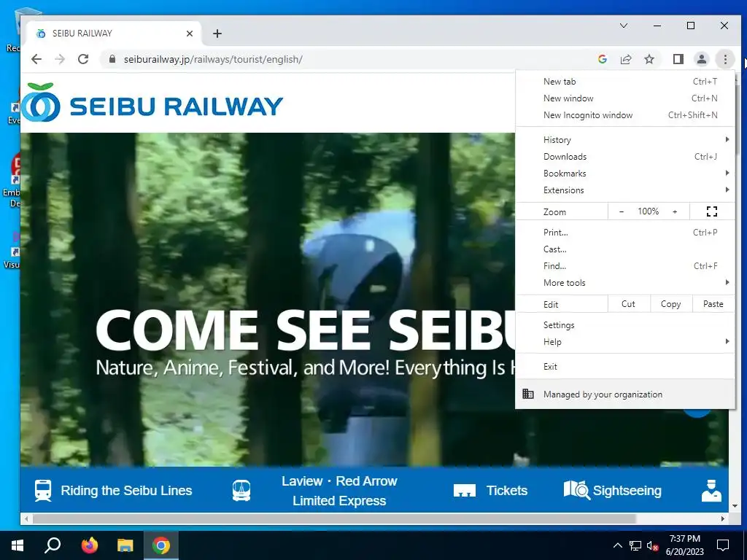Select Cast... in Chrome menu

(x=625, y=249)
